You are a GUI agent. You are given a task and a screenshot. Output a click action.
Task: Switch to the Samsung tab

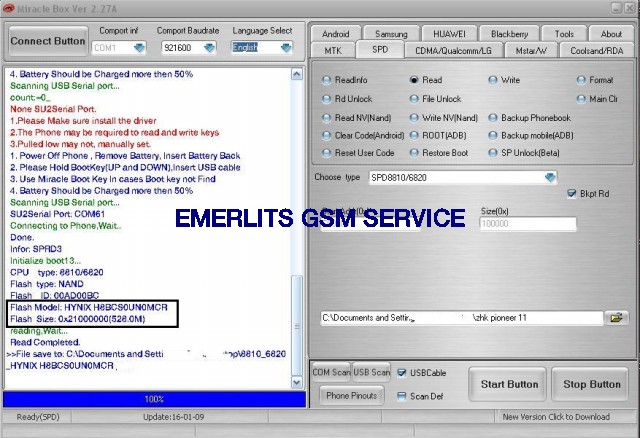click(x=391, y=34)
